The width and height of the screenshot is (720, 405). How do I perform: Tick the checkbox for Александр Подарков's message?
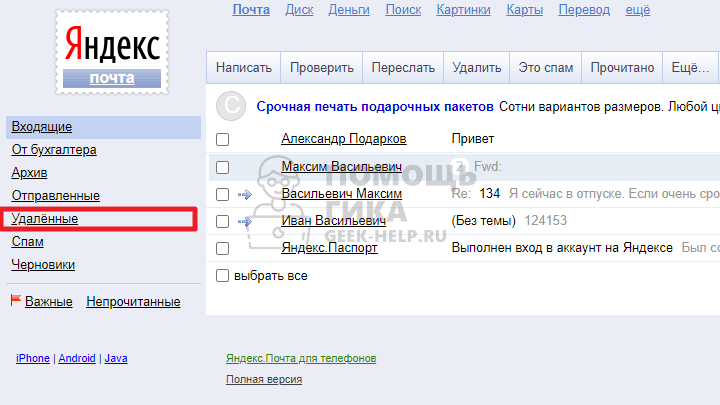(x=222, y=139)
